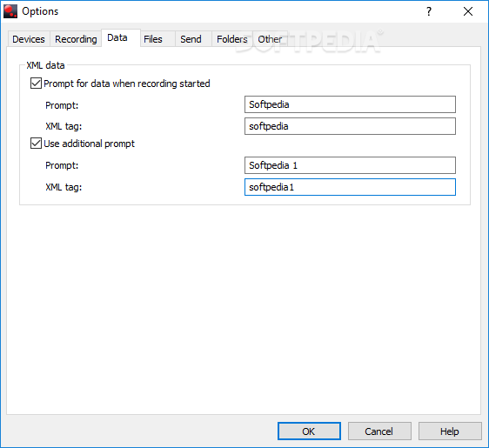Click Prompt: label under Use additional prompt

point(62,165)
